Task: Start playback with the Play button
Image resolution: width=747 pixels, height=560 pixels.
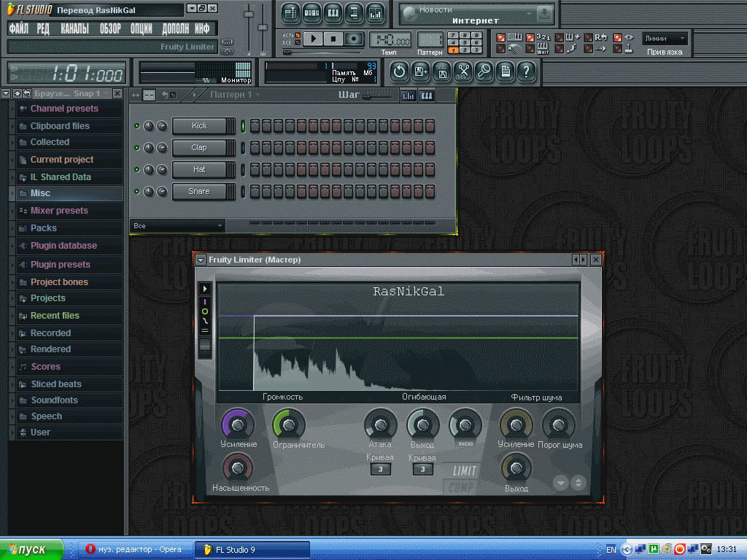Action: 313,39
